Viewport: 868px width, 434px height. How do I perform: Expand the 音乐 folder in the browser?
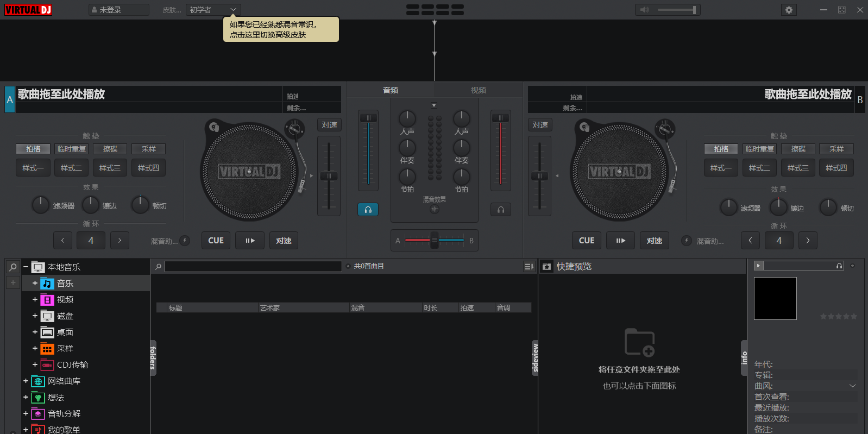point(35,284)
